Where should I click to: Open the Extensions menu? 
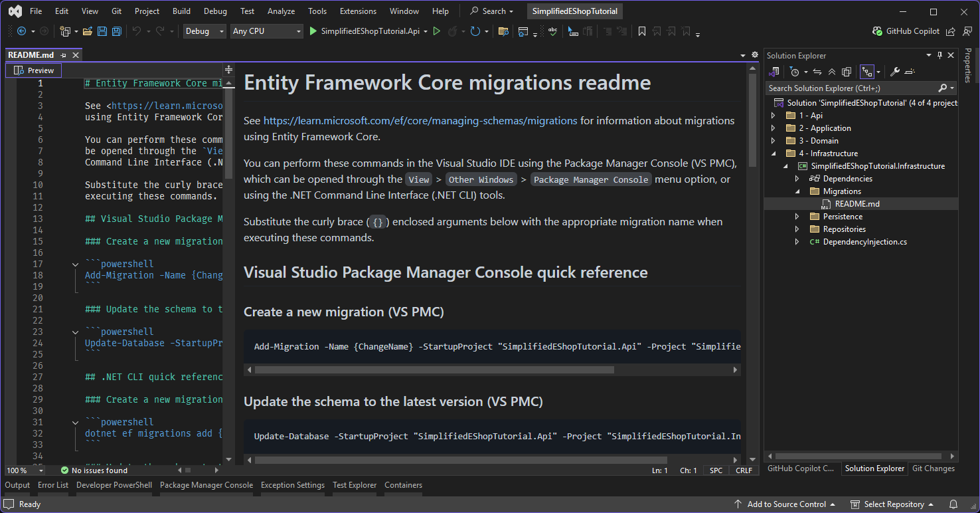pos(358,11)
